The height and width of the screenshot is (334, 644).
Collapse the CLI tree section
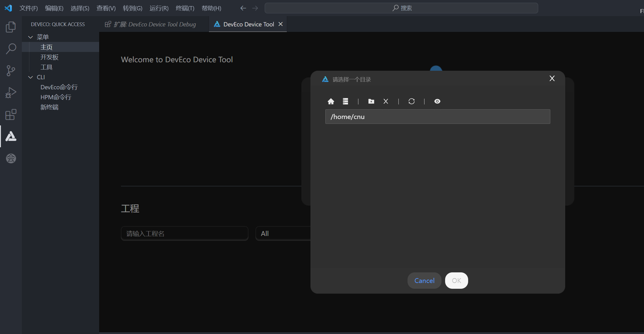[x=30, y=77]
